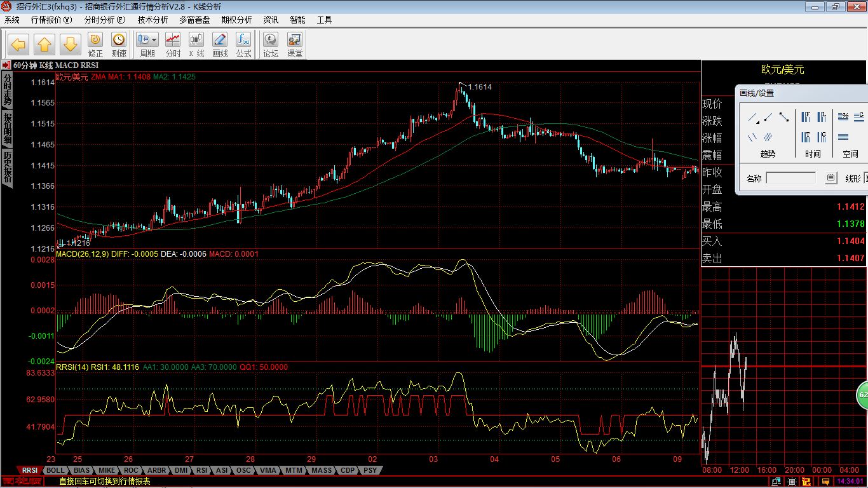The width and height of the screenshot is (868, 488).
Task: Open the 技术分析 menu
Action: [153, 20]
